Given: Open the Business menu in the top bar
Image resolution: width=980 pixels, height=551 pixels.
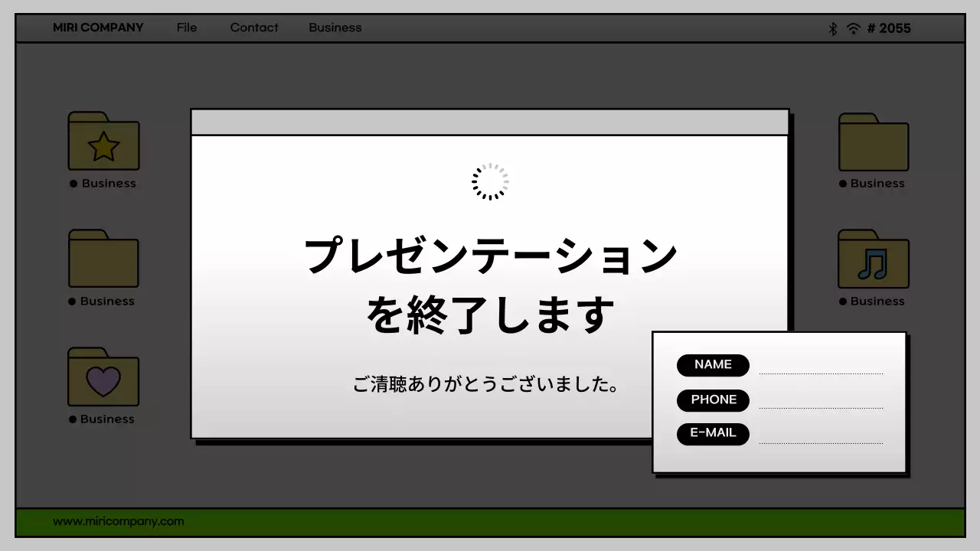Looking at the screenshot, I should 335,28.
